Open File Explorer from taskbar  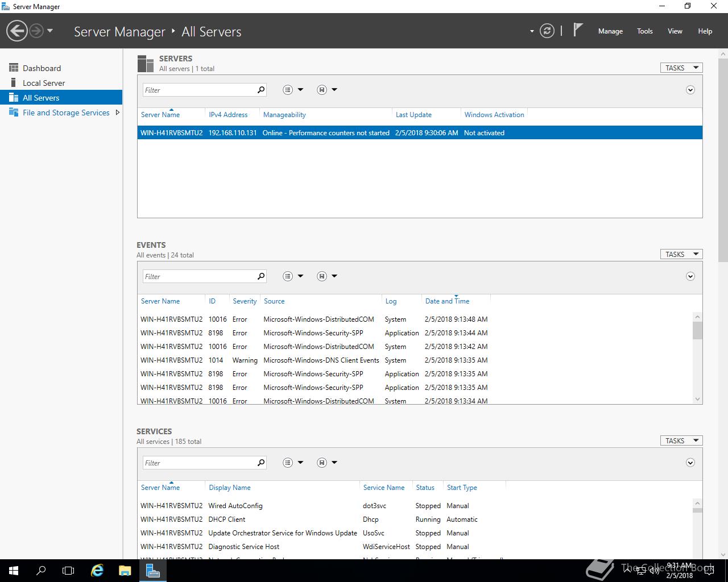[x=125, y=571]
